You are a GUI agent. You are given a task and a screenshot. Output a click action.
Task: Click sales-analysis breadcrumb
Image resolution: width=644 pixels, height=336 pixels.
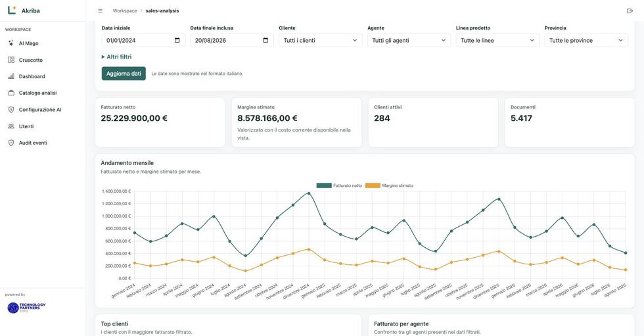162,11
